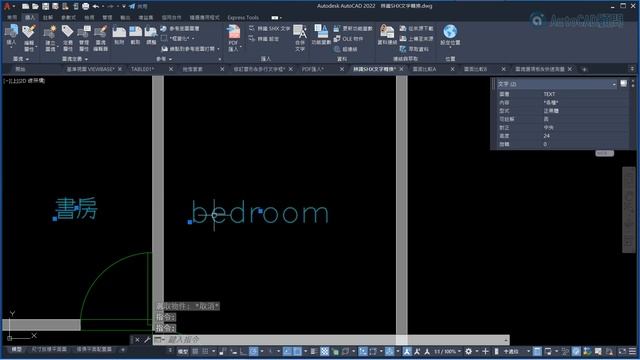640x360 pixels.
Task: Switch to the Insert ribbon tab
Action: point(30,18)
